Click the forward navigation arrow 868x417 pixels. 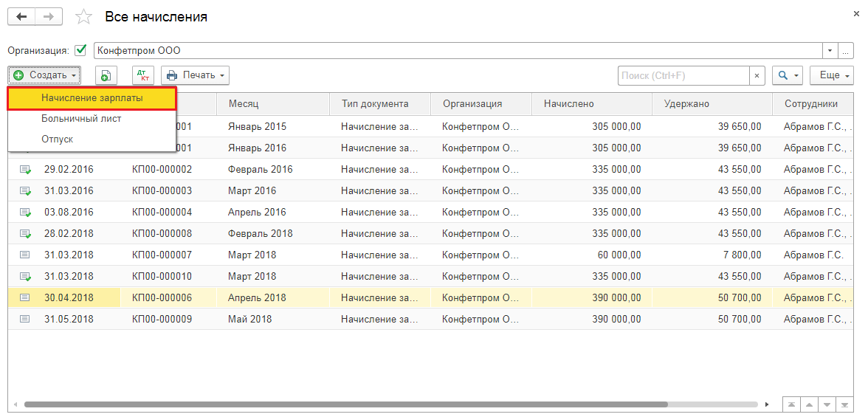(49, 16)
